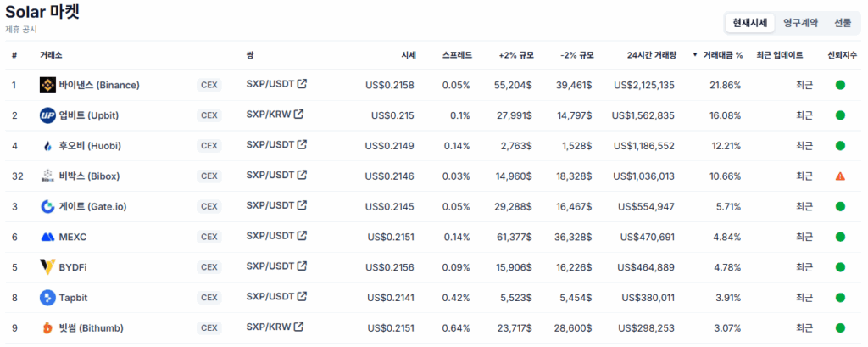Select the 선물 tab

pyautogui.click(x=843, y=23)
